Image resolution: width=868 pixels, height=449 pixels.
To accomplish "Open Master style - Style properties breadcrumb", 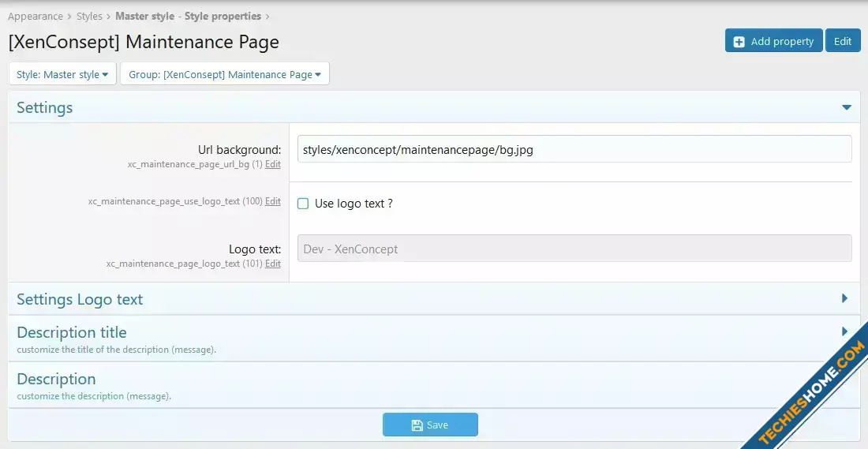I will [x=189, y=16].
